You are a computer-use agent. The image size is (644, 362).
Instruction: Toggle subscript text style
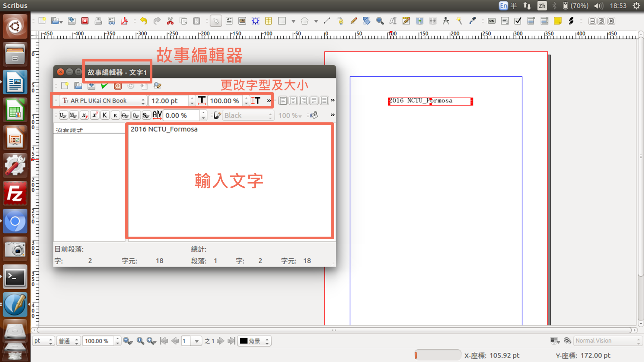click(x=84, y=115)
